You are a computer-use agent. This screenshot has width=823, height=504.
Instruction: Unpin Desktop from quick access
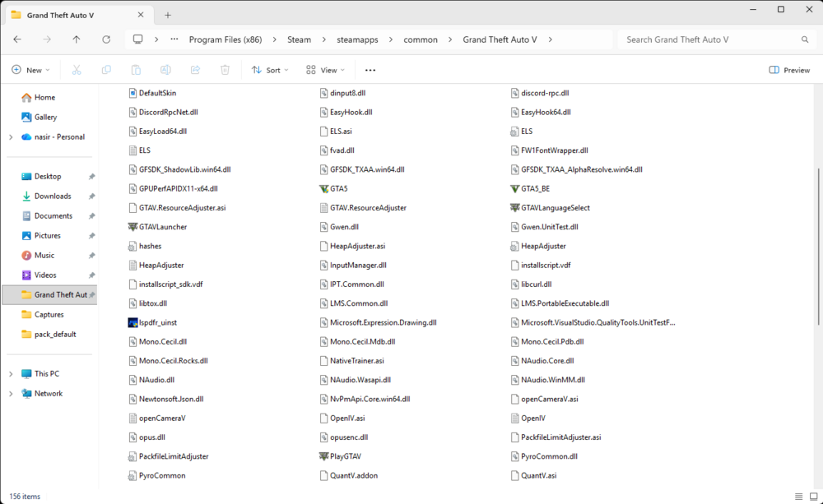pyautogui.click(x=92, y=177)
